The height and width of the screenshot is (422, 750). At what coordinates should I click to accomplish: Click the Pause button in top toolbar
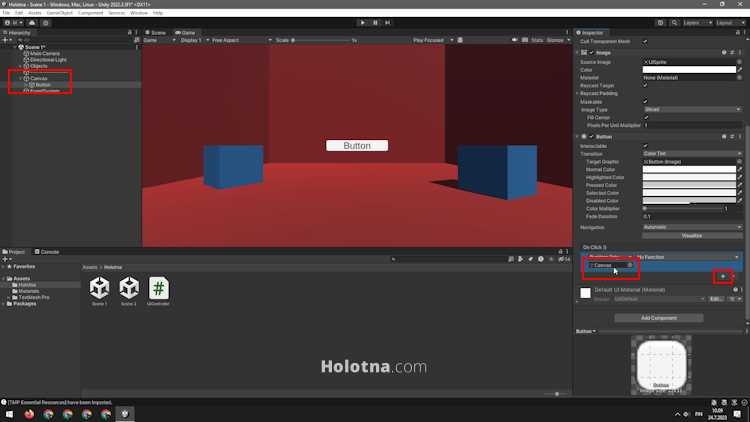(375, 22)
